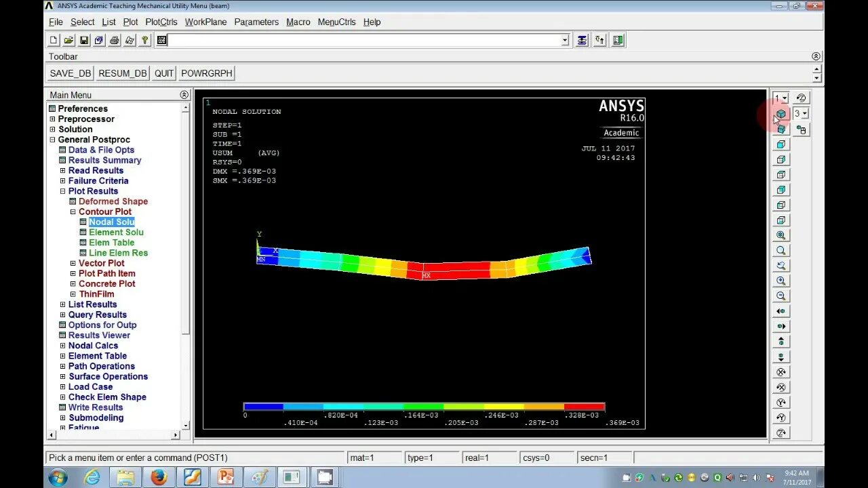Collapse the Main Menu panel

[x=184, y=95]
